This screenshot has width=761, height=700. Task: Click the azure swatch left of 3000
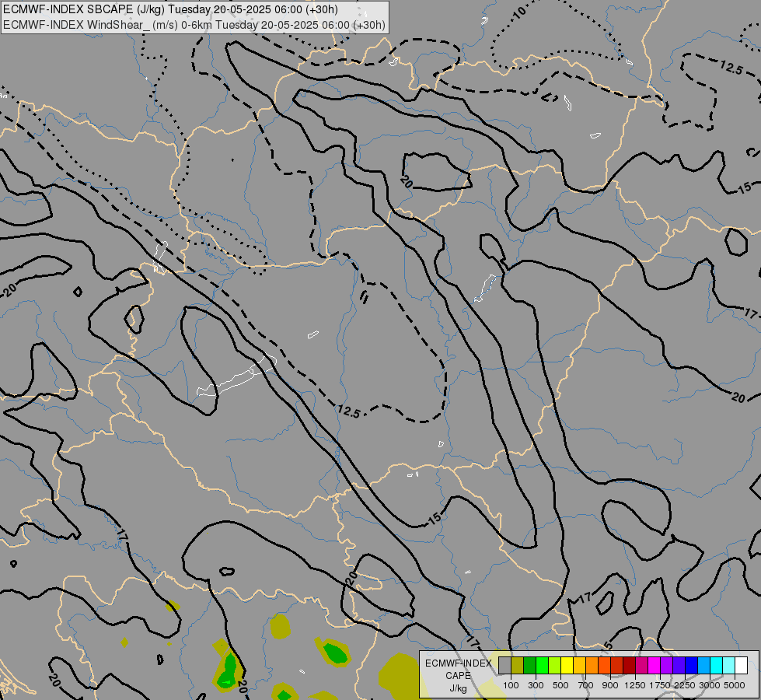pyautogui.click(x=703, y=665)
